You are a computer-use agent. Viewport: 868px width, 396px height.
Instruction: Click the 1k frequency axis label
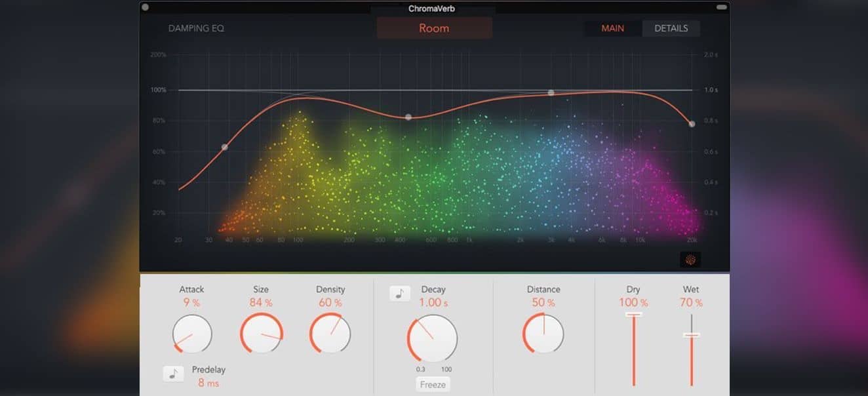[469, 241]
